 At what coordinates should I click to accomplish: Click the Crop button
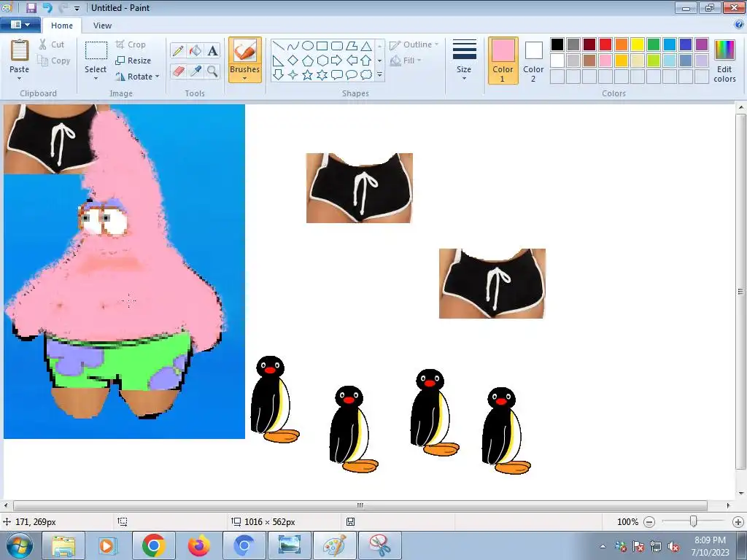(x=131, y=44)
